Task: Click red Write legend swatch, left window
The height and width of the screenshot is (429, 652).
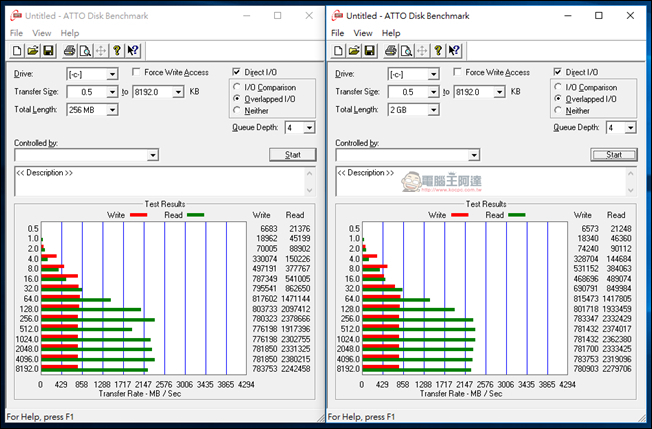Action: coord(139,215)
